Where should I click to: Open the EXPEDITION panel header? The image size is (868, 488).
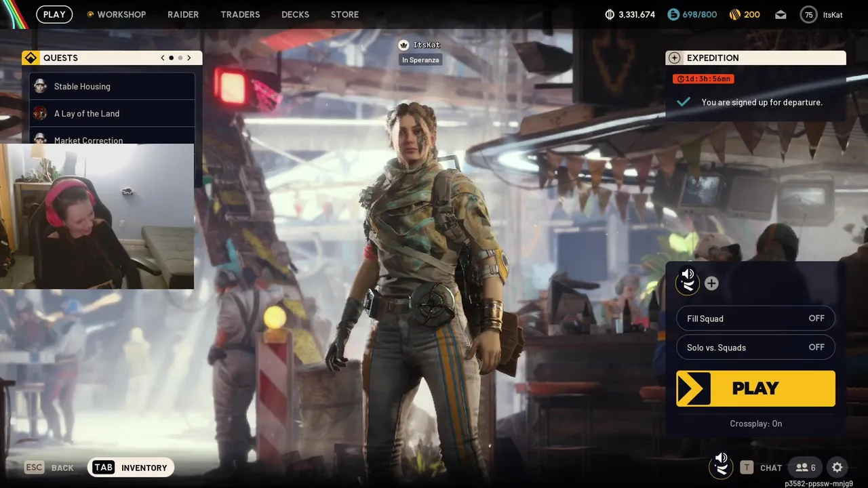(755, 58)
